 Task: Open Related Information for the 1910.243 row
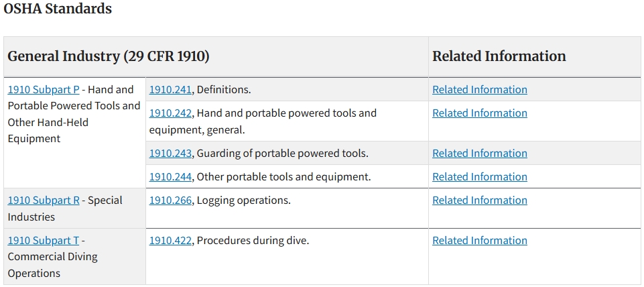click(x=479, y=154)
